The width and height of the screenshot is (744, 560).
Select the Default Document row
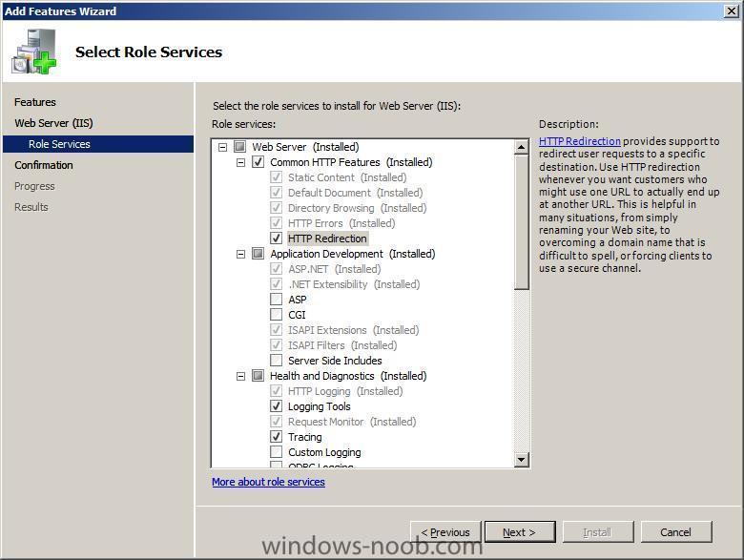tap(356, 193)
